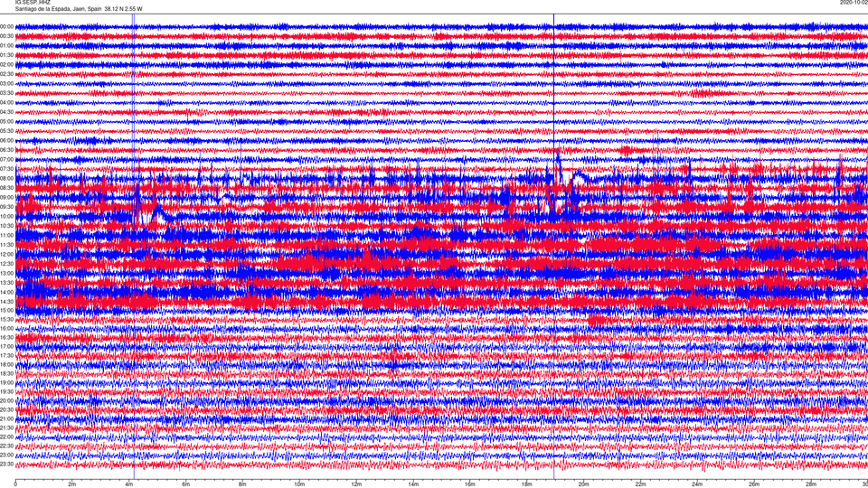The height and width of the screenshot is (488, 868).
Task: Click the 14m axis tick label
Action: (413, 484)
